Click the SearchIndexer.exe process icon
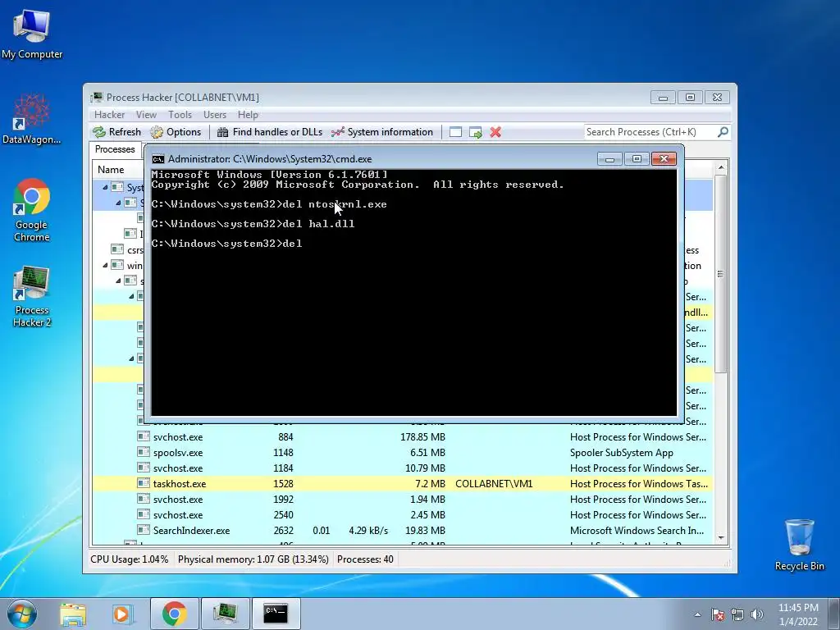This screenshot has height=630, width=840. (x=143, y=530)
